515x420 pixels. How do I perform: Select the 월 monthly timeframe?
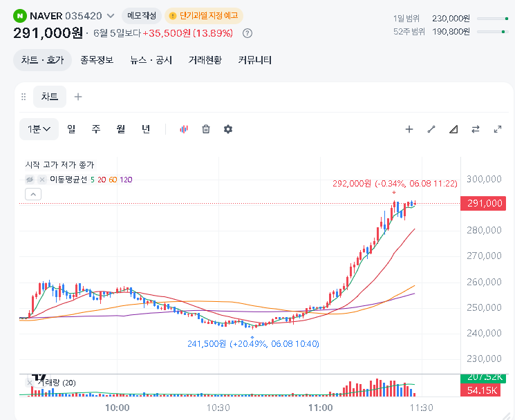(x=121, y=129)
